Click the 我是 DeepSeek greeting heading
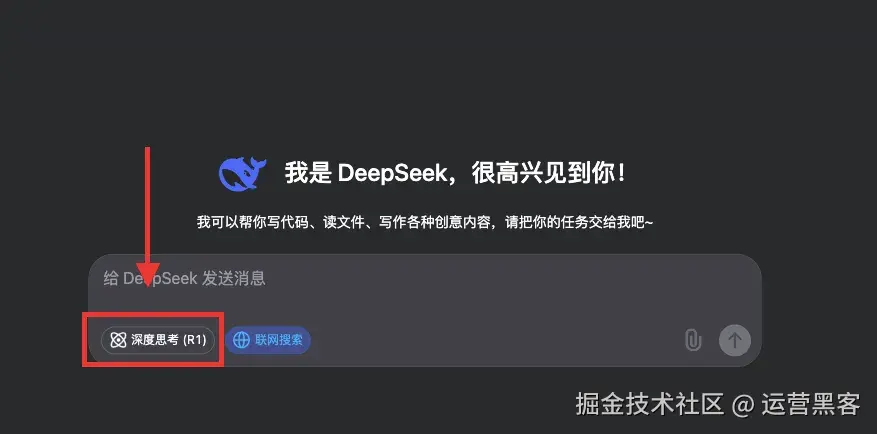The width and height of the screenshot is (877, 434). pyautogui.click(x=455, y=173)
